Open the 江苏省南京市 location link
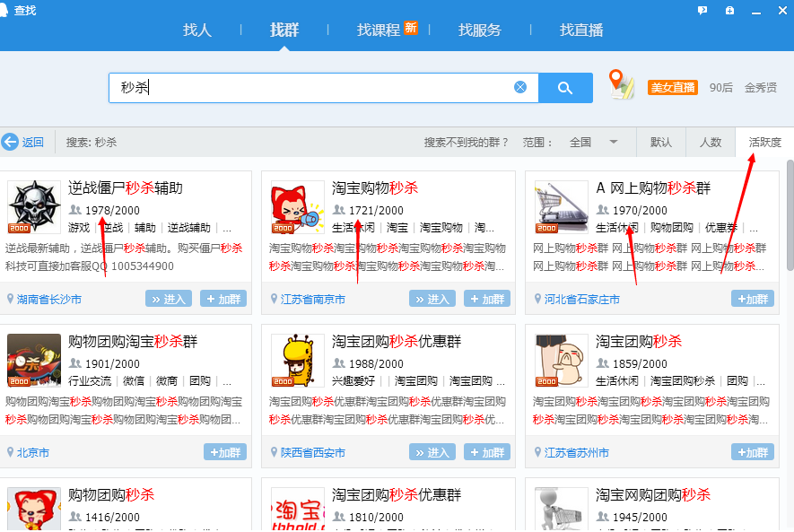This screenshot has width=794, height=532. click(x=313, y=299)
